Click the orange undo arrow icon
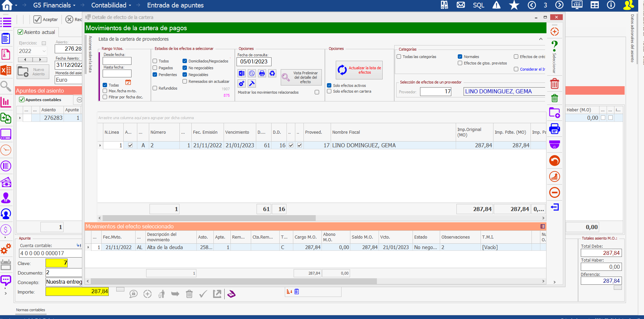This screenshot has height=319, width=644. click(x=555, y=161)
